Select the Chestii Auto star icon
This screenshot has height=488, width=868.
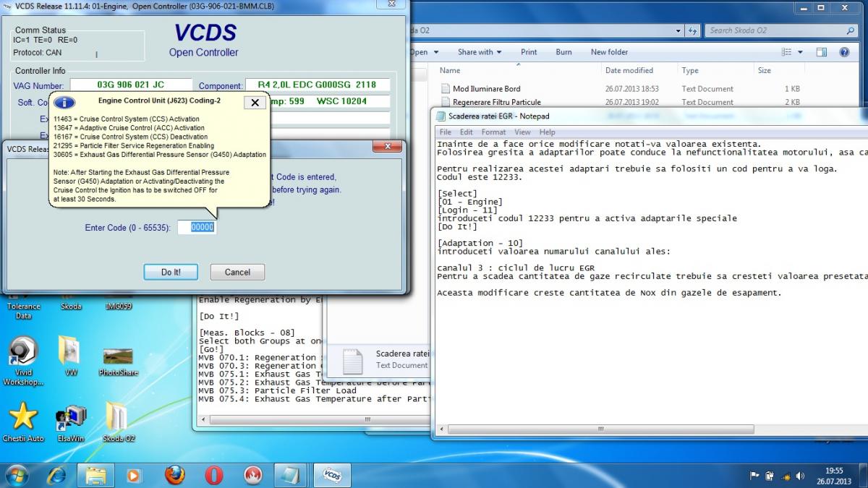click(23, 421)
